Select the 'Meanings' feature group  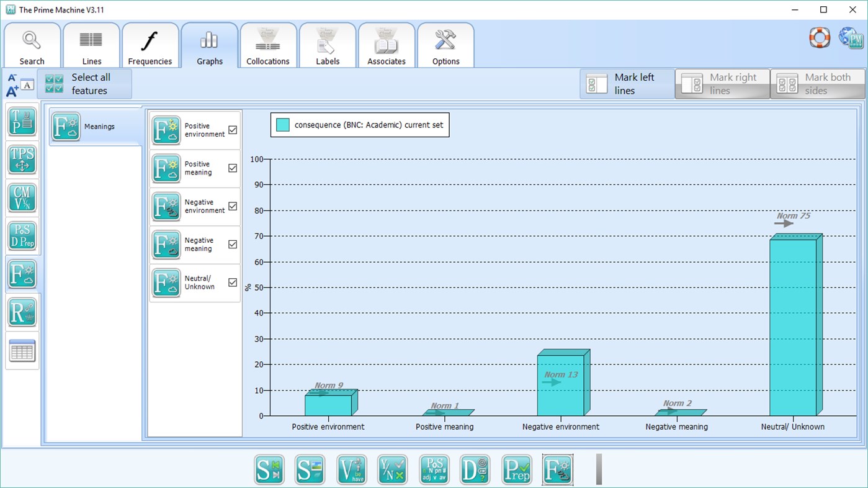[x=96, y=127]
